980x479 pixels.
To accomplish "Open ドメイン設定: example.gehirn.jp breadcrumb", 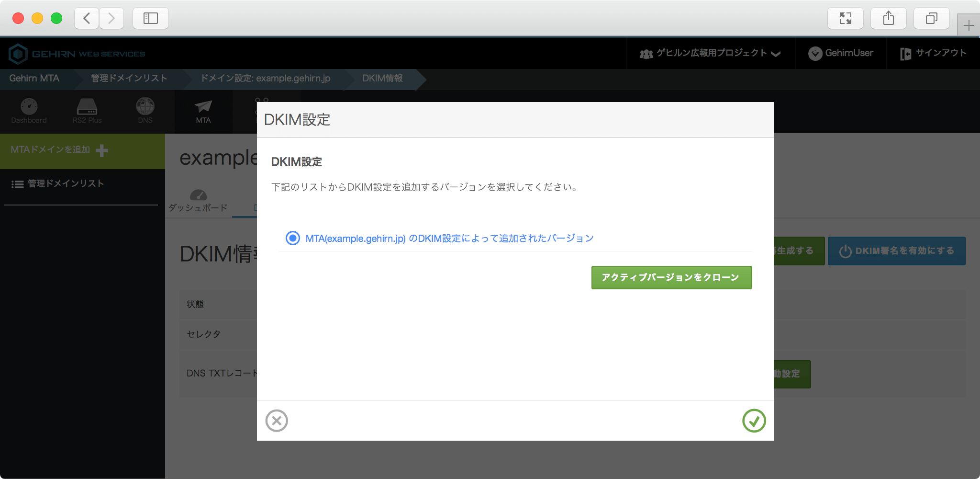I will (x=266, y=78).
